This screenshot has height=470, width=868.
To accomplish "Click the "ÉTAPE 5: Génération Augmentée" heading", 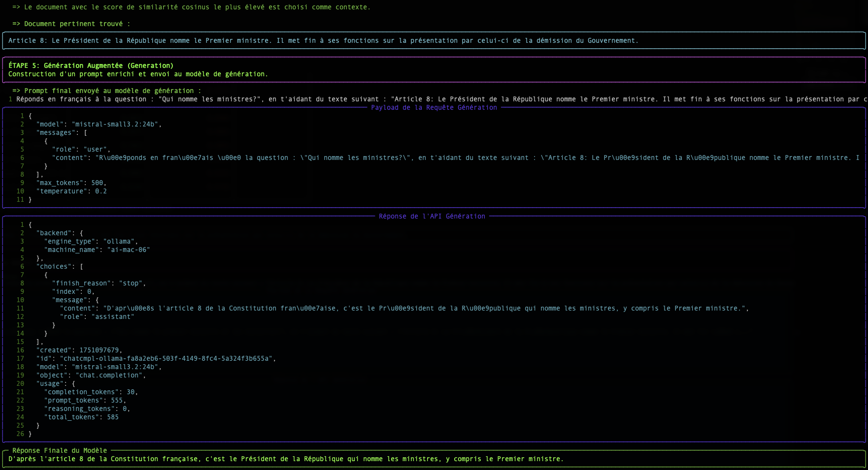I will (91, 65).
